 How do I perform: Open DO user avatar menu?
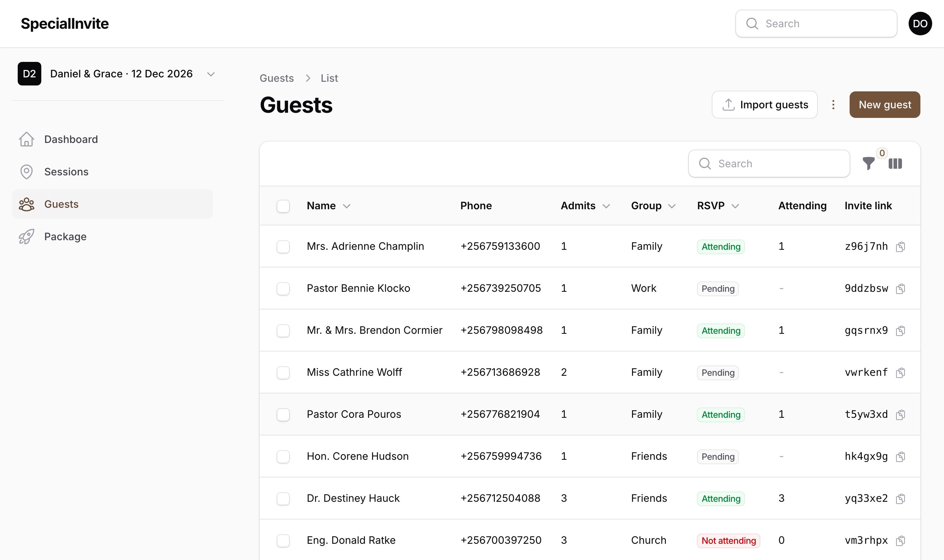920,24
